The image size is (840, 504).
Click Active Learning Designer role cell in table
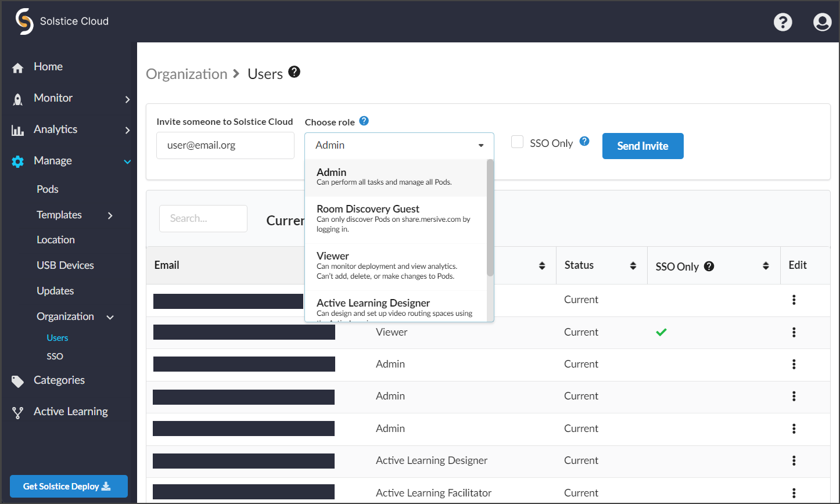click(x=432, y=460)
